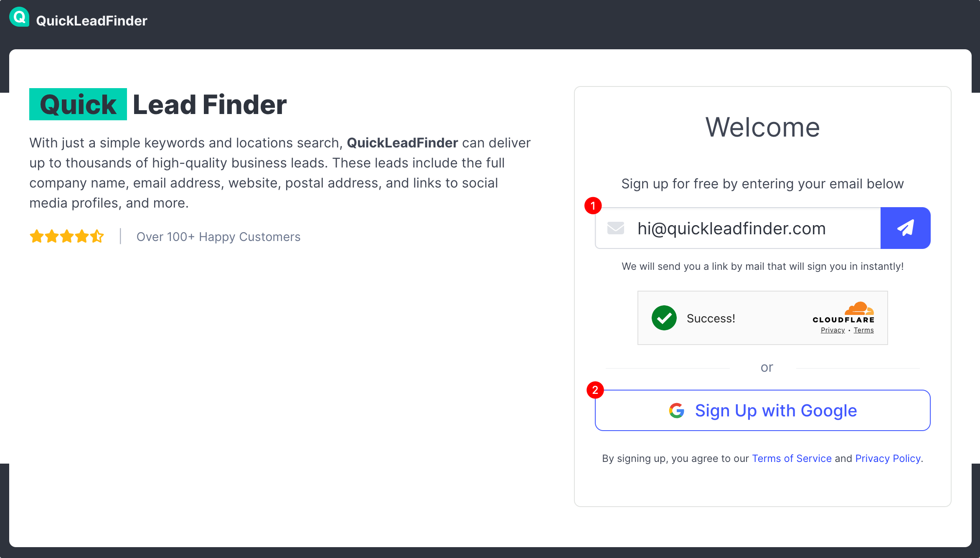Open the Terms of Service link
The width and height of the screenshot is (980, 558).
point(792,459)
